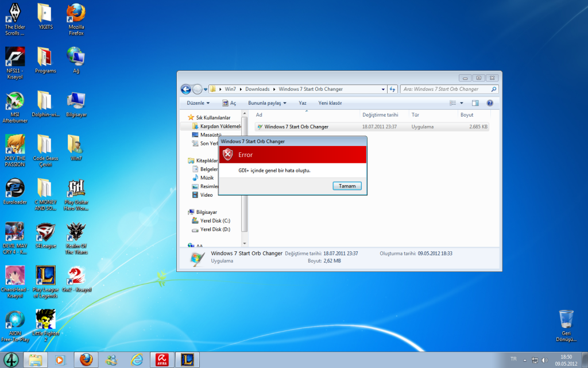Select Karşıdan Yüklemeler in navigation pane

[216, 126]
